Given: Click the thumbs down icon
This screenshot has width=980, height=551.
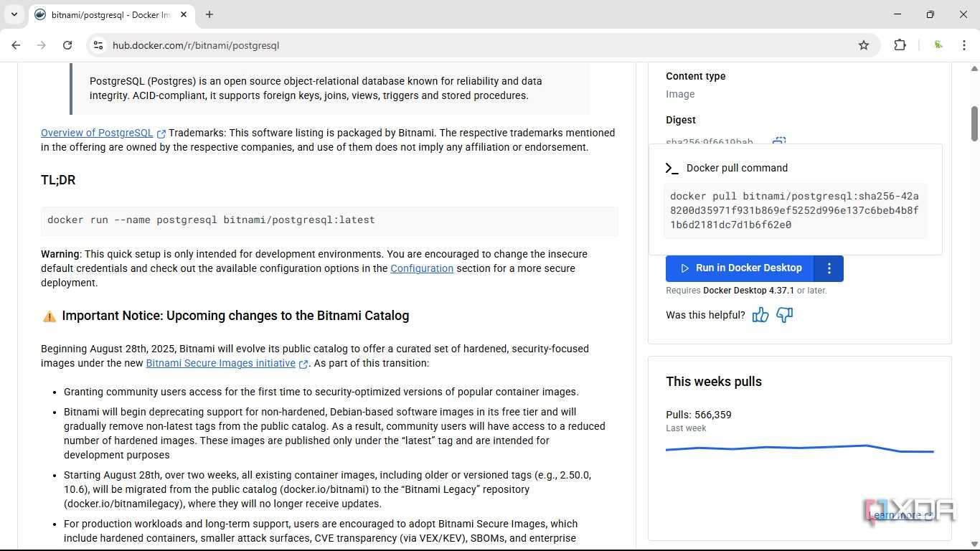Looking at the screenshot, I should coord(785,315).
